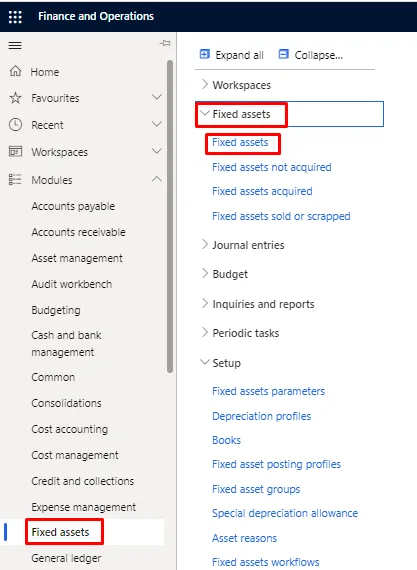Click the Modules list icon
Screen dimensions: 417x570
pos(15,179)
